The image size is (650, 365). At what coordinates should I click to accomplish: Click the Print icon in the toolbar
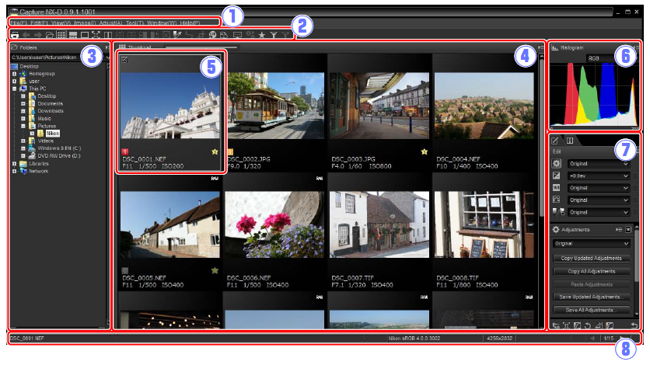(15, 35)
